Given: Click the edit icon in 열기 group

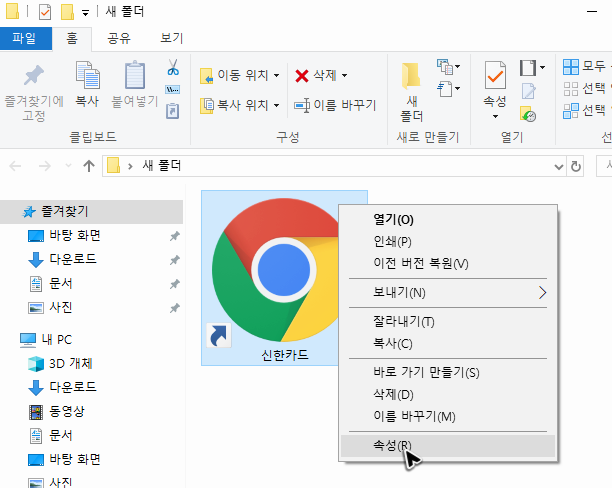Looking at the screenshot, I should (528, 91).
